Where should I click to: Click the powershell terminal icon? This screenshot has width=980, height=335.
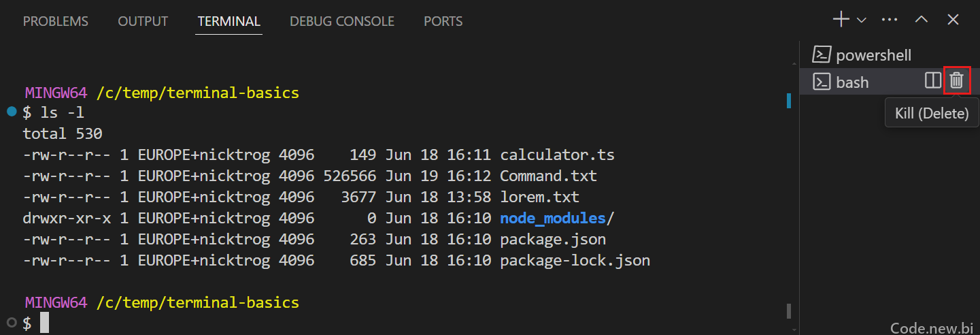click(822, 55)
